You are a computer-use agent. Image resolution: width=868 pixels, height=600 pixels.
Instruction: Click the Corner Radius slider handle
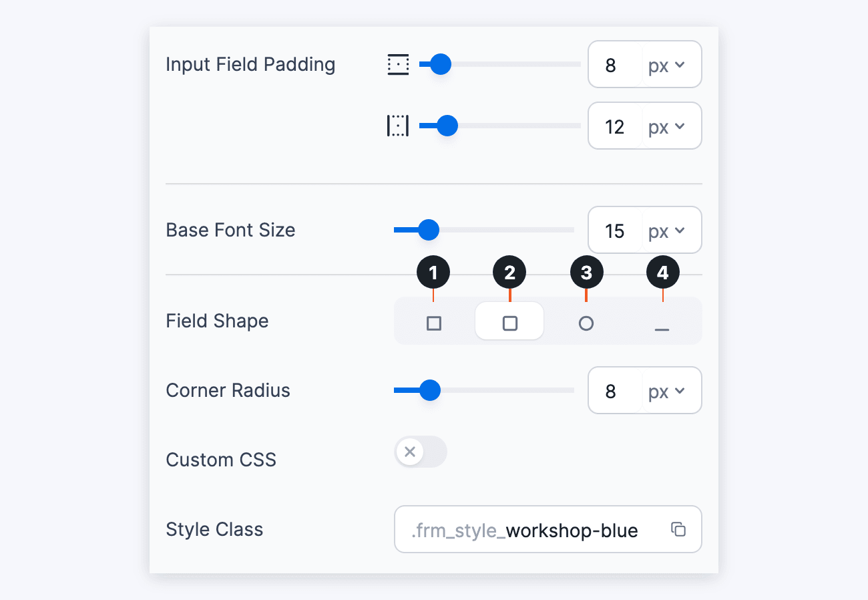(x=430, y=390)
